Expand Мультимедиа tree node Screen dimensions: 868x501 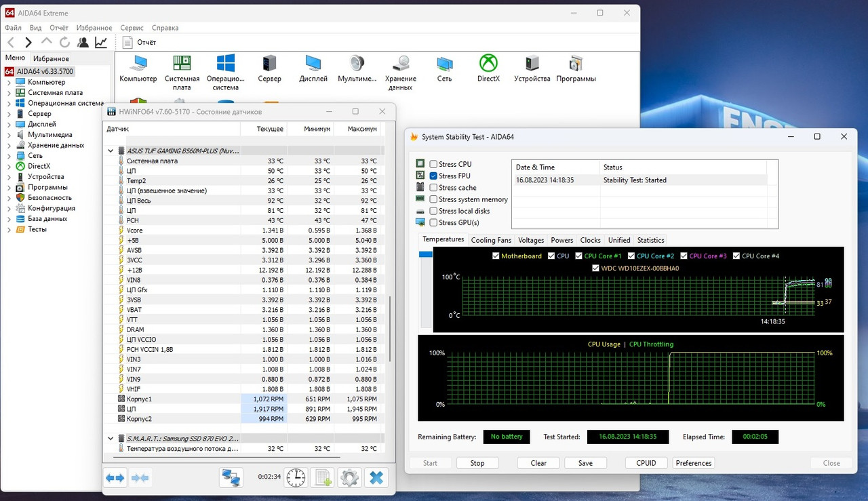pyautogui.click(x=9, y=135)
